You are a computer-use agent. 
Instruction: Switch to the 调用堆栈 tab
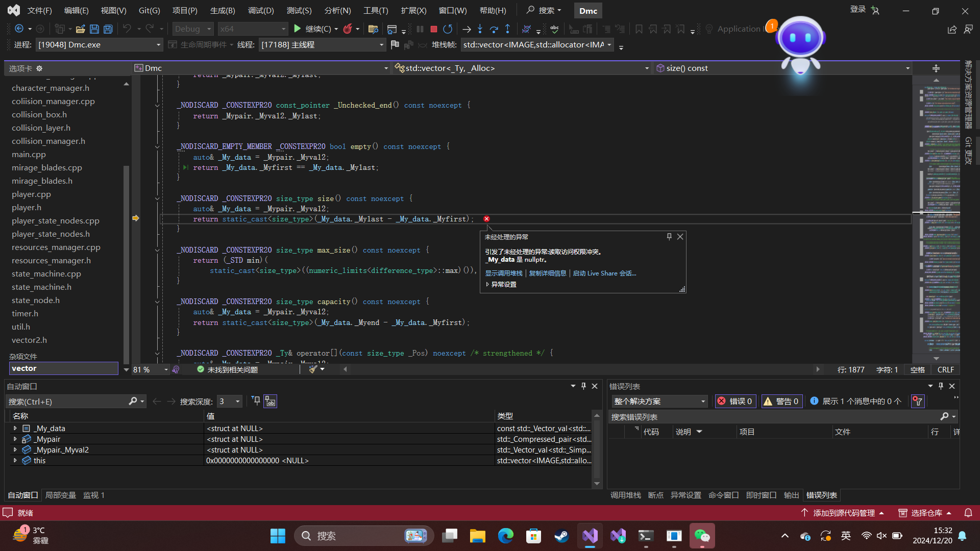[625, 495]
